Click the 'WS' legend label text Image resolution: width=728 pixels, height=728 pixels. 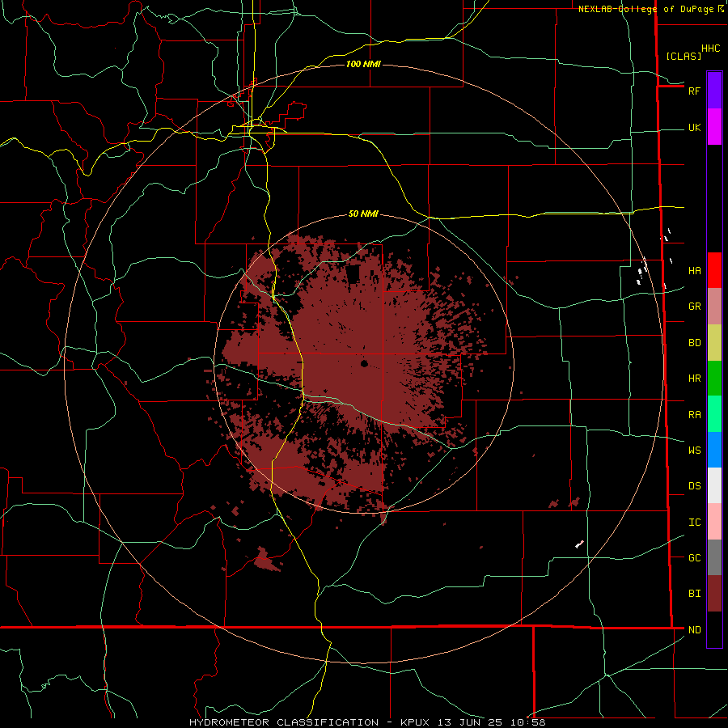tap(694, 451)
